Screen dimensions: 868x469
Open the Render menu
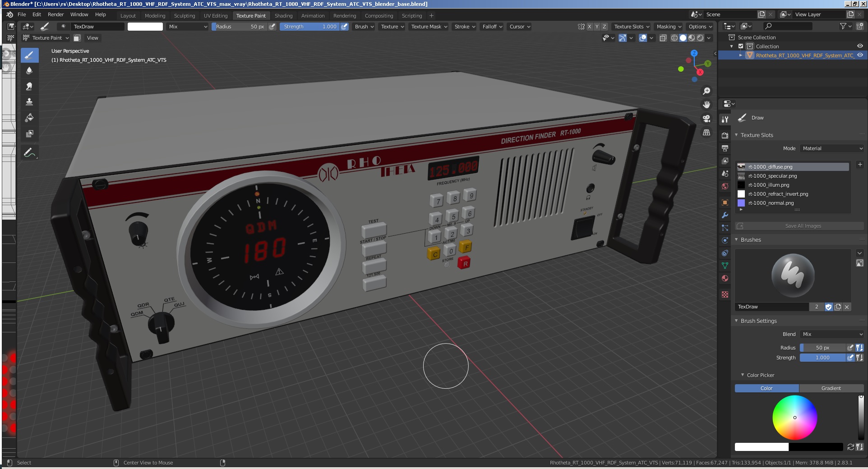tap(56, 14)
